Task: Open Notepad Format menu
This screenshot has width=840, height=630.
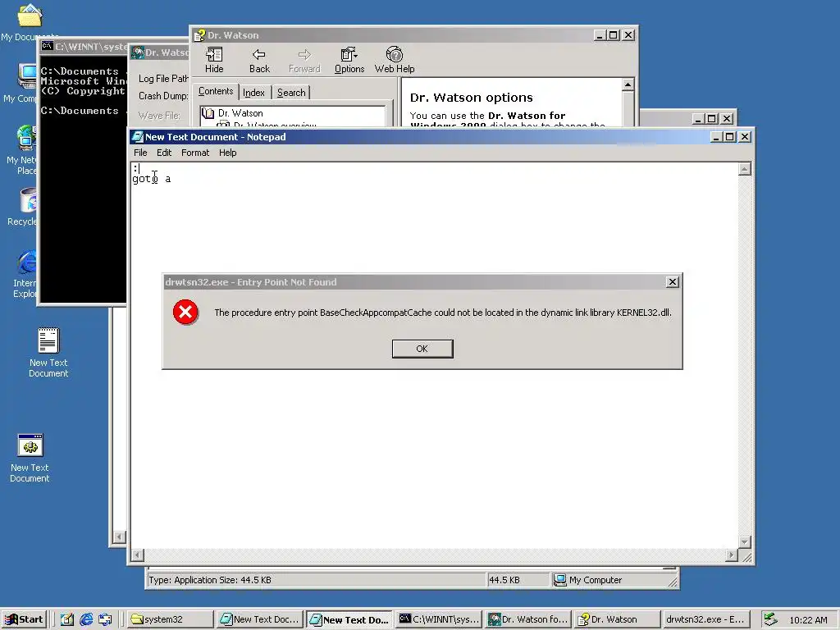Action: (x=195, y=153)
